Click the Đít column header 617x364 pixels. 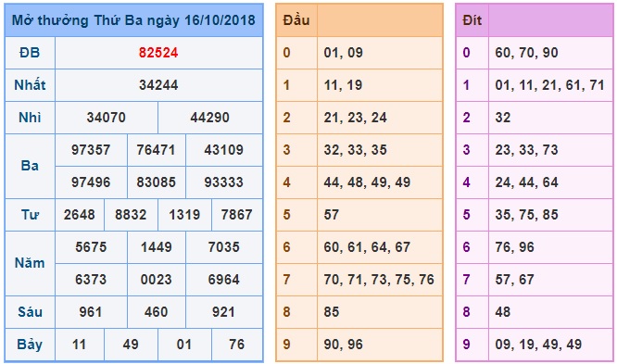tap(472, 20)
